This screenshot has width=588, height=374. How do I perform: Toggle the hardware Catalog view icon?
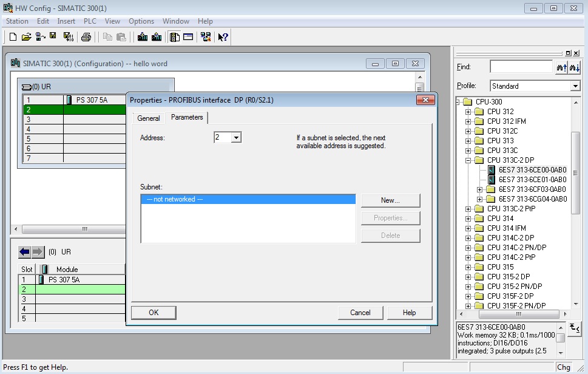[175, 37]
